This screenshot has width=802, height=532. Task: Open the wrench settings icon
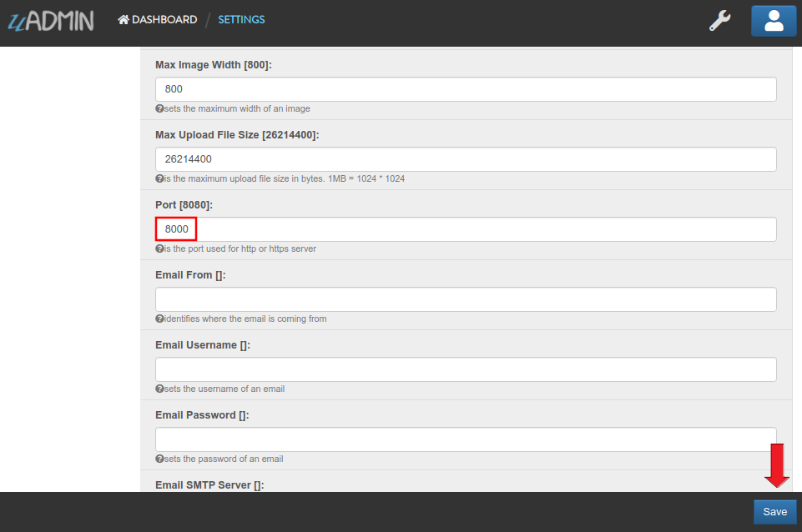tap(719, 21)
